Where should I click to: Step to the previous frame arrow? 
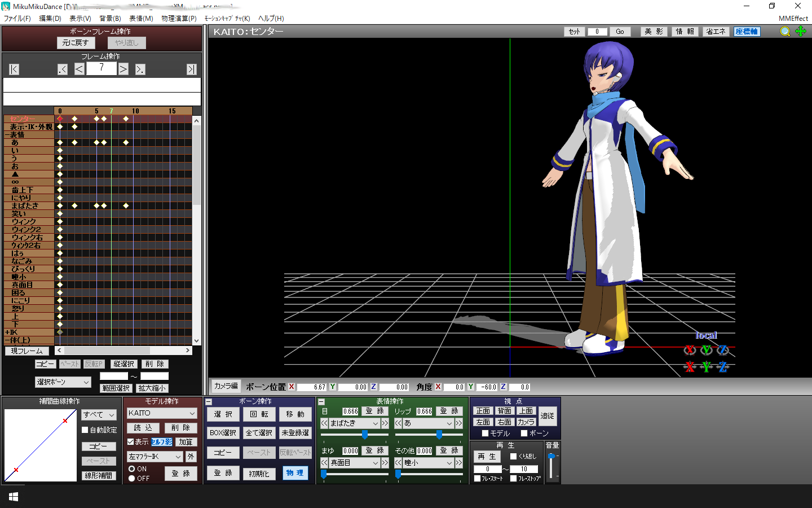pyautogui.click(x=80, y=69)
